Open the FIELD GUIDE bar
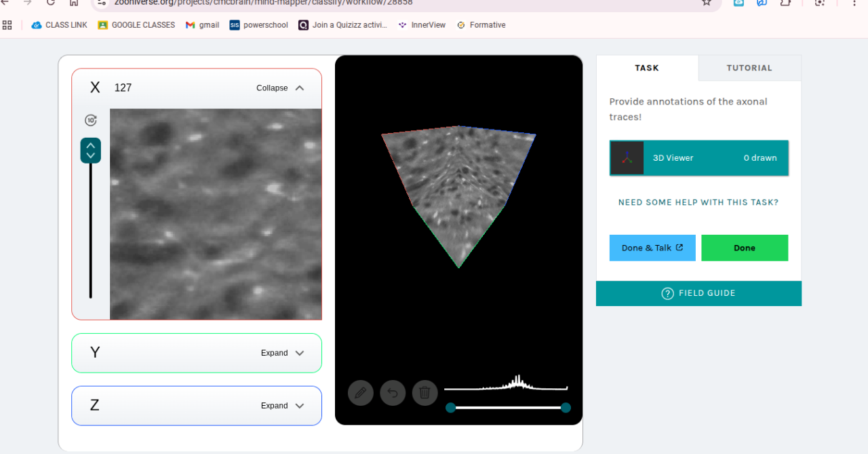Image resolution: width=868 pixels, height=454 pixels. click(698, 293)
